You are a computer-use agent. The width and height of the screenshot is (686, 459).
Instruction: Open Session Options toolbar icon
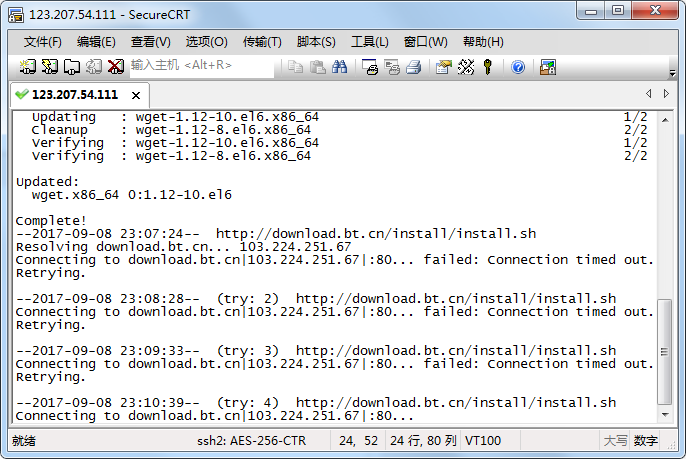444,67
